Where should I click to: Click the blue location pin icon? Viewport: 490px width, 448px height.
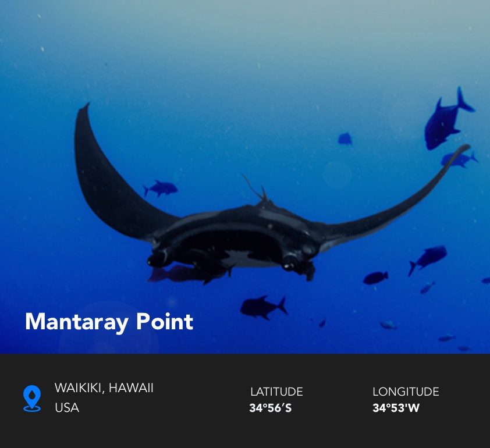32,399
